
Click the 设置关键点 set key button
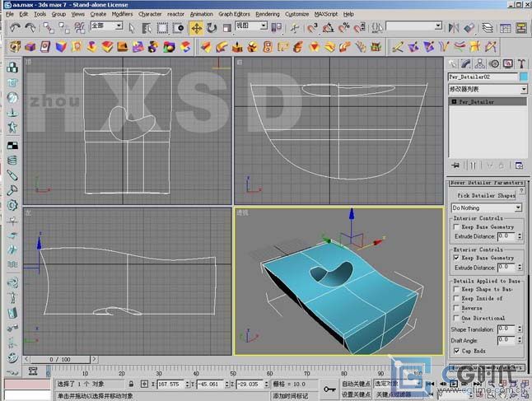point(356,394)
